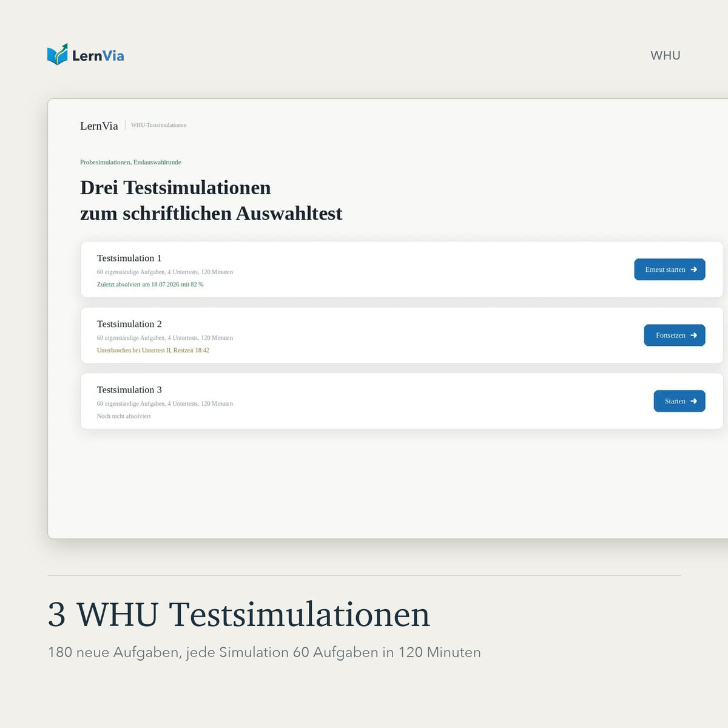Click 'Unterbrochen bei Untertest II, Restzeit 18:42'
Screen dimensions: 728x728
tap(153, 350)
